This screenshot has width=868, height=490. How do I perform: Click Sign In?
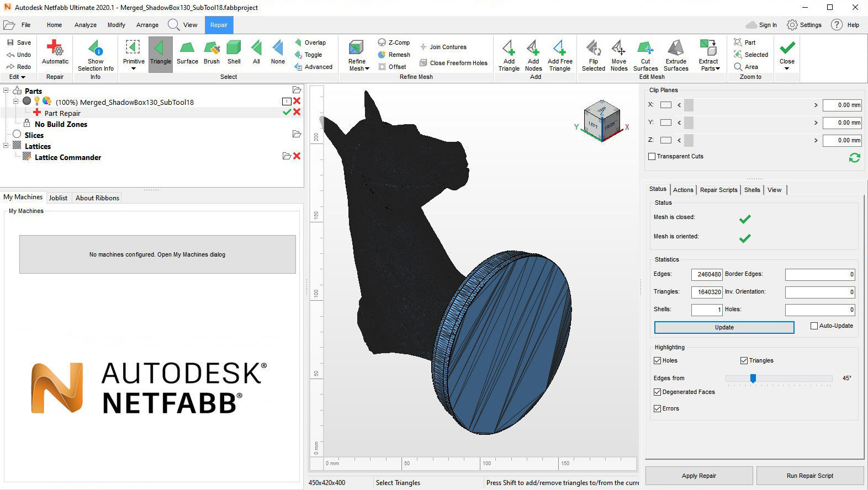click(x=761, y=25)
